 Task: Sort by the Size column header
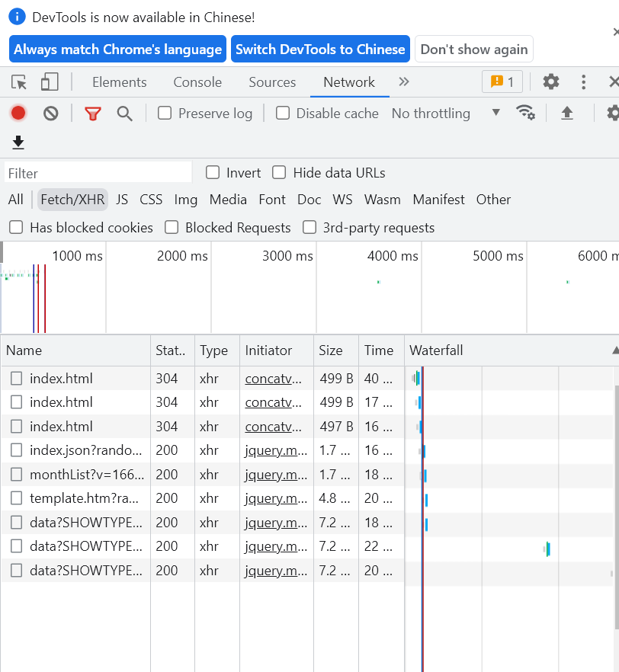click(x=335, y=350)
